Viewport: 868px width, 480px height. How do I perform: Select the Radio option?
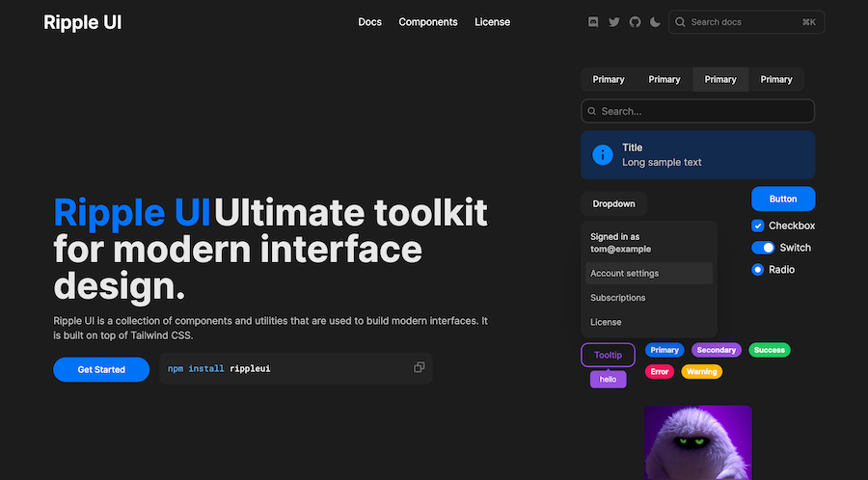coord(757,270)
